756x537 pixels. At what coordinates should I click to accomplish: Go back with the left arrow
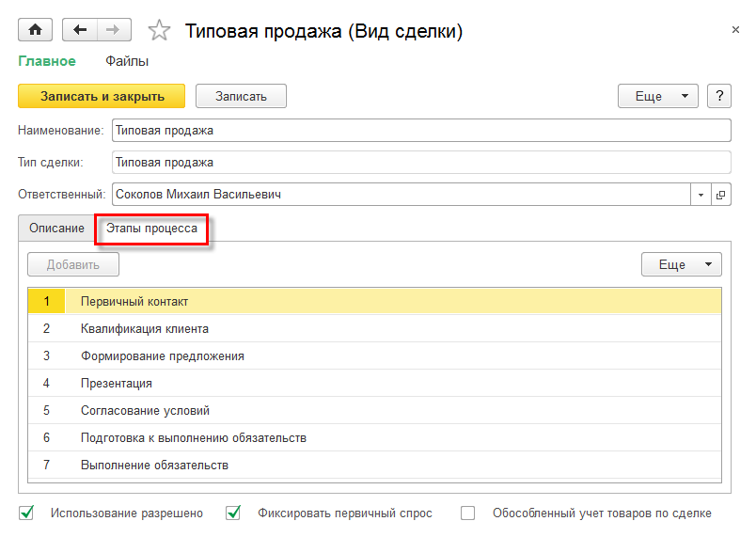[80, 30]
